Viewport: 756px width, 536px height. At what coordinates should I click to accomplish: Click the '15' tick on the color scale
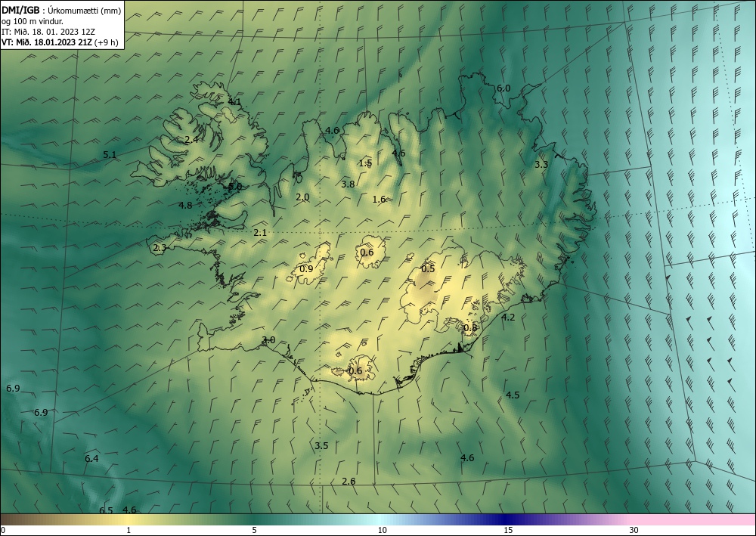[x=508, y=530]
